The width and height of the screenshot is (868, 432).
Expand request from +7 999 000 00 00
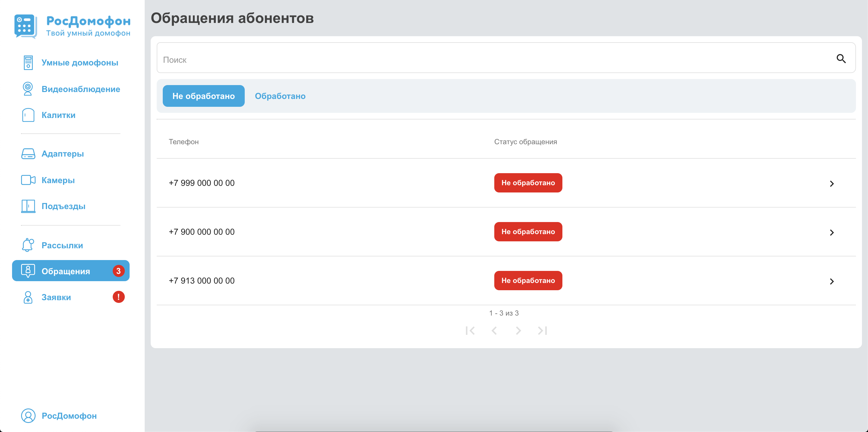[x=832, y=184]
